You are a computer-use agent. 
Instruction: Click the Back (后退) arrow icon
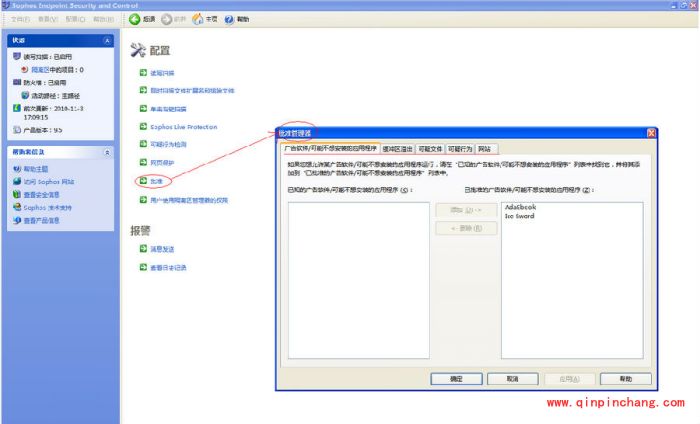[134, 20]
